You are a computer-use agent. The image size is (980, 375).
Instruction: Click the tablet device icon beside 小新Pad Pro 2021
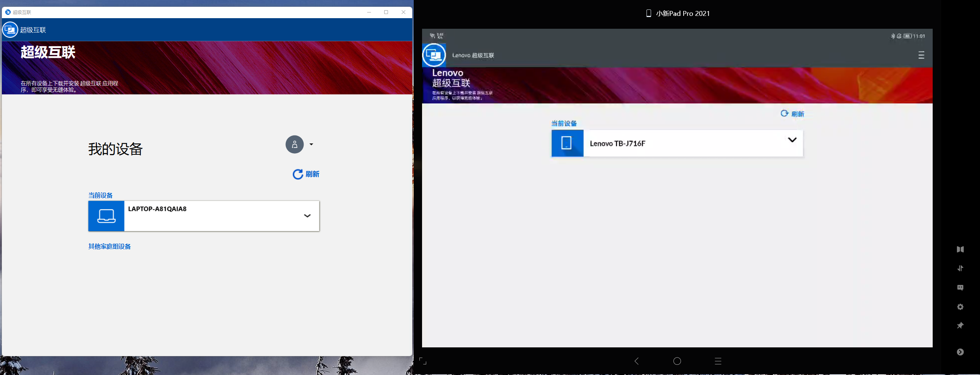pos(649,13)
